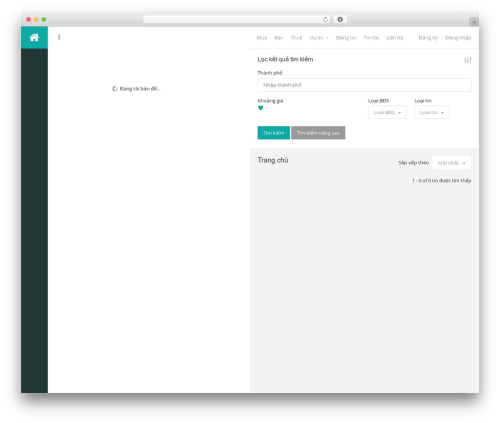
Task: Open the Loại tin dropdown
Action: 432,112
